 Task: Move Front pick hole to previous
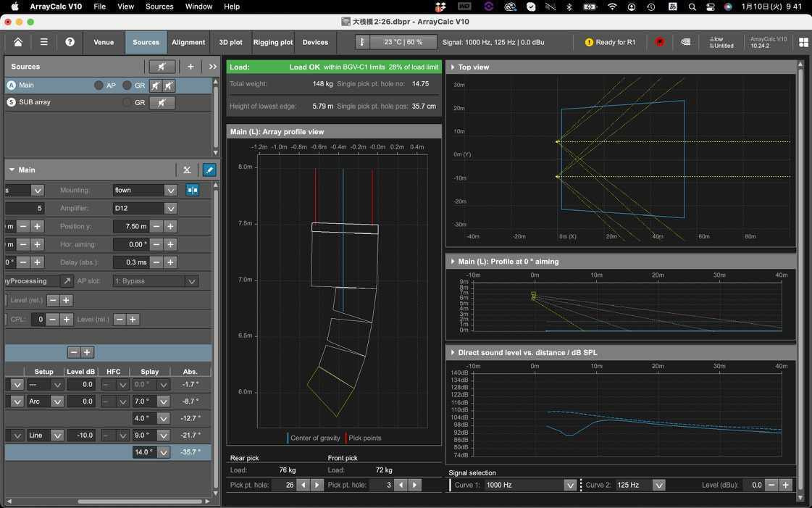401,486
